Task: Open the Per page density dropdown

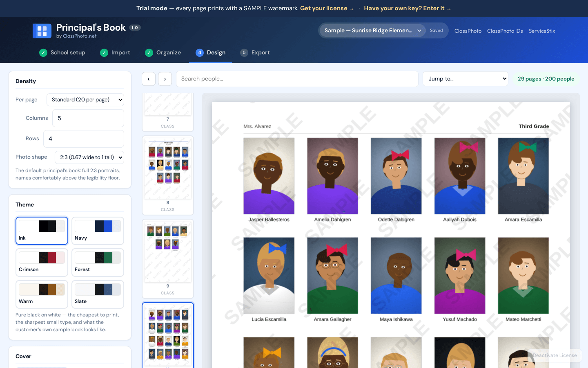Action: coord(85,100)
